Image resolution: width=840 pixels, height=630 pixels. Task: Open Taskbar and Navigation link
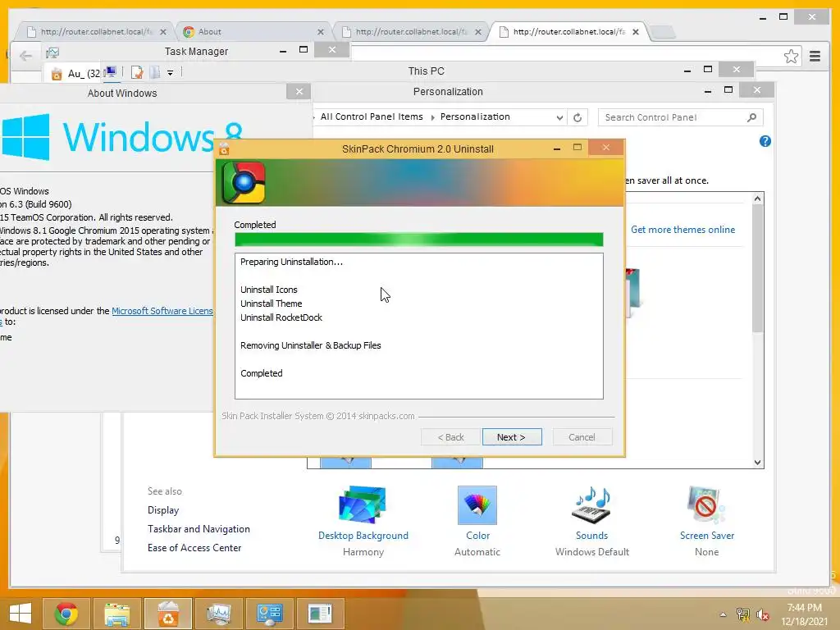(199, 529)
